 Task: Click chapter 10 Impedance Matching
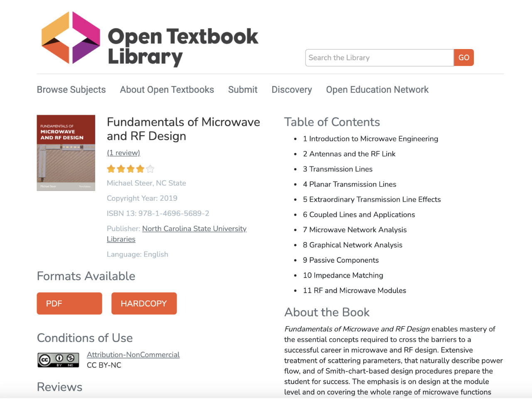(343, 276)
